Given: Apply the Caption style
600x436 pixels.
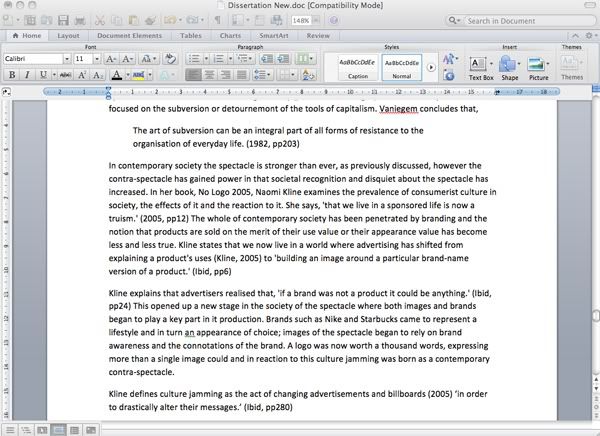Looking at the screenshot, I should click(x=357, y=68).
